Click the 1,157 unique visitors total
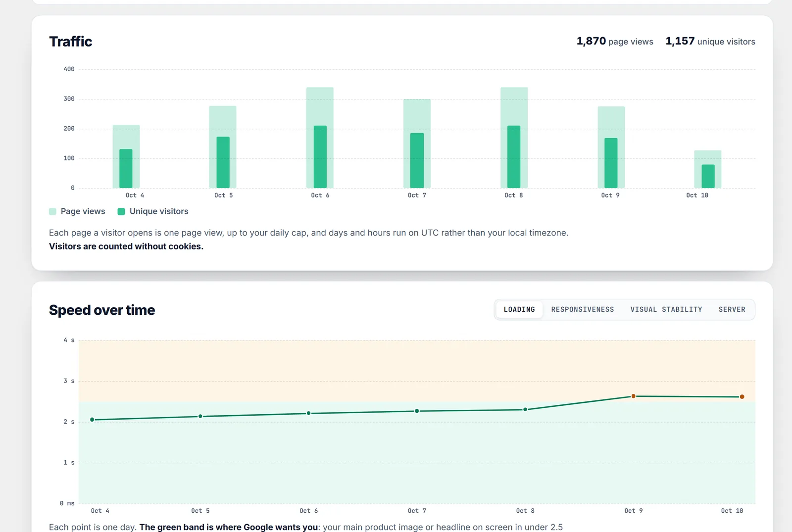 [710, 42]
